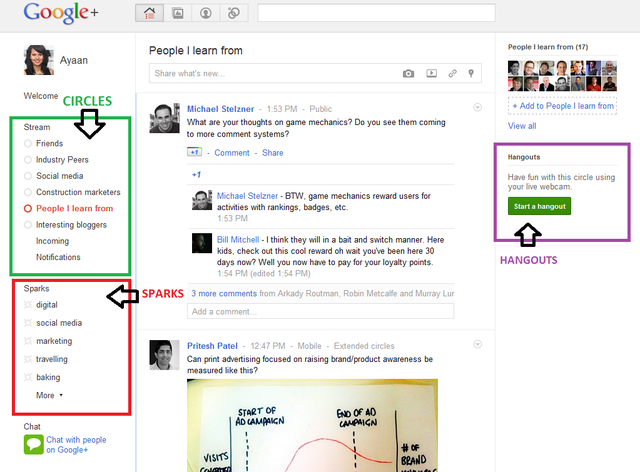Expand the More sparks dropdown
The width and height of the screenshot is (640, 472).
(x=49, y=395)
